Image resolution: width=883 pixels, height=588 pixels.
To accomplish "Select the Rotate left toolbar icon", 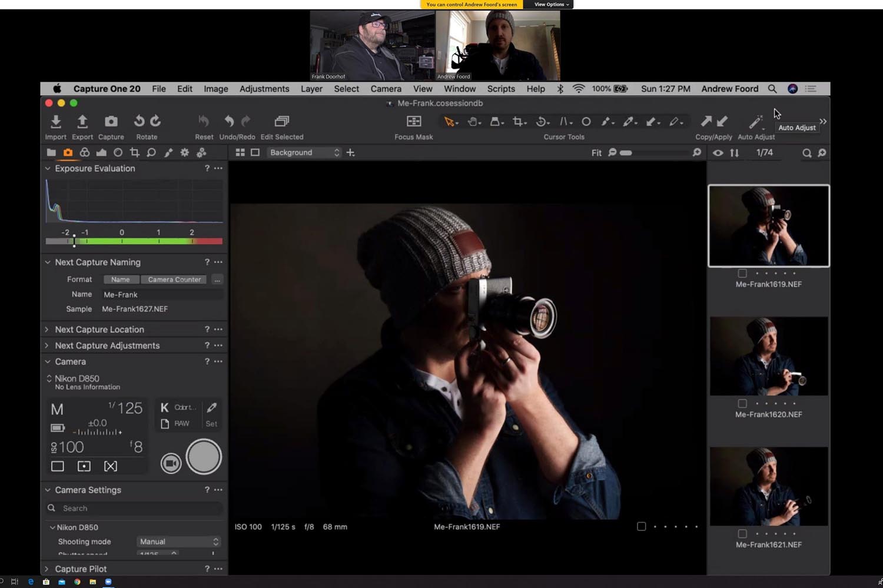I will point(138,121).
